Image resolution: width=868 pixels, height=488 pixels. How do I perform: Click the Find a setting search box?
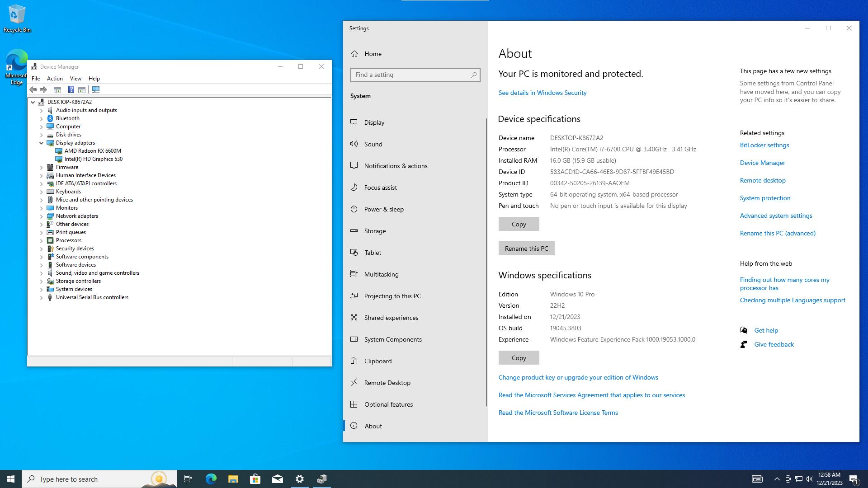tap(415, 75)
